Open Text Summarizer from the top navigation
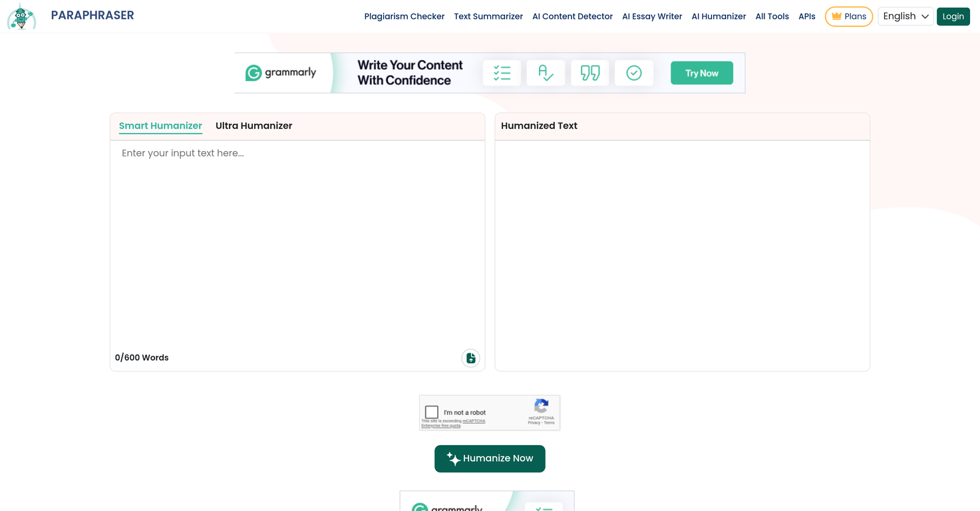Viewport: 980px width, 511px height. coord(488,17)
